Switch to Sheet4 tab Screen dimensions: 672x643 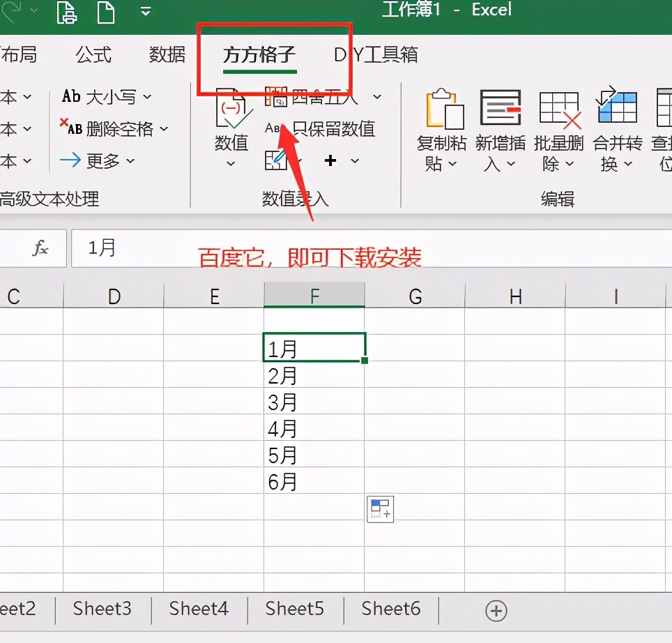[x=199, y=609]
